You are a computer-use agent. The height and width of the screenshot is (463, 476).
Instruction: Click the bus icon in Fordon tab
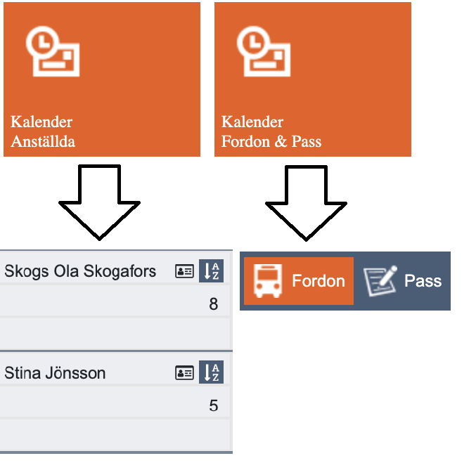(268, 281)
